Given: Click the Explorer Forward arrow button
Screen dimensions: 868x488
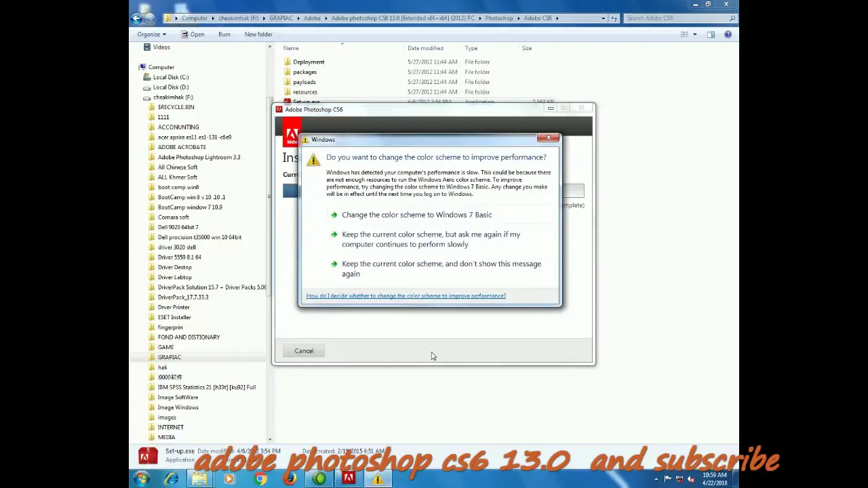Looking at the screenshot, I should pos(149,18).
